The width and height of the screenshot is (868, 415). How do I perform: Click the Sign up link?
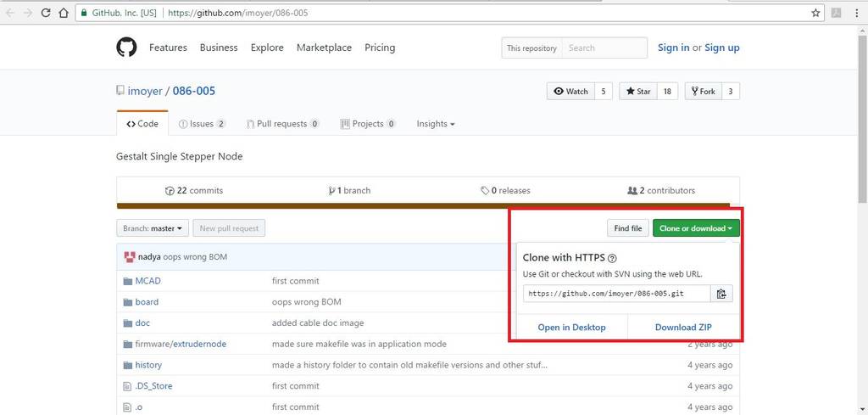pyautogui.click(x=722, y=48)
